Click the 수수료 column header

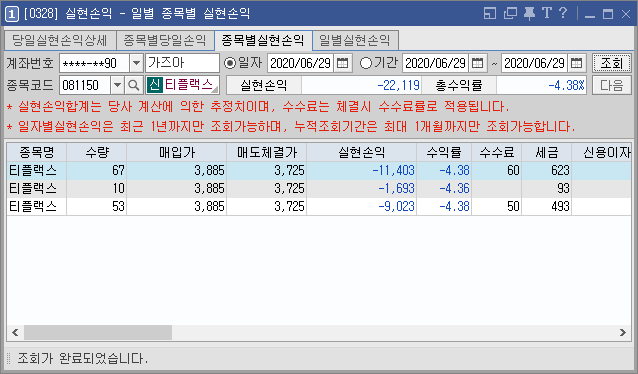pyautogui.click(x=497, y=152)
